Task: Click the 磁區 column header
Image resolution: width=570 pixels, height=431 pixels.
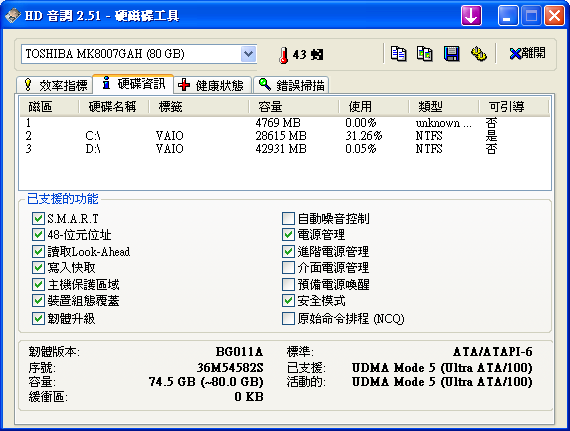Action: pos(49,107)
